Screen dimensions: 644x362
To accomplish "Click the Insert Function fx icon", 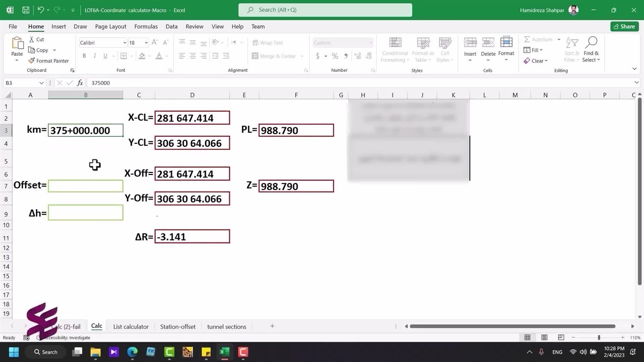I will (x=80, y=83).
